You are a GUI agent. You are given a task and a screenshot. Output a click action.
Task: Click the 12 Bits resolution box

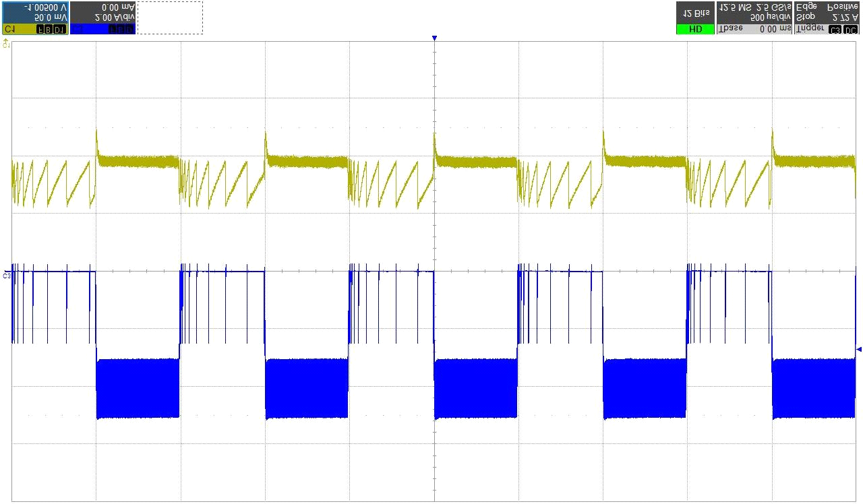coord(695,12)
